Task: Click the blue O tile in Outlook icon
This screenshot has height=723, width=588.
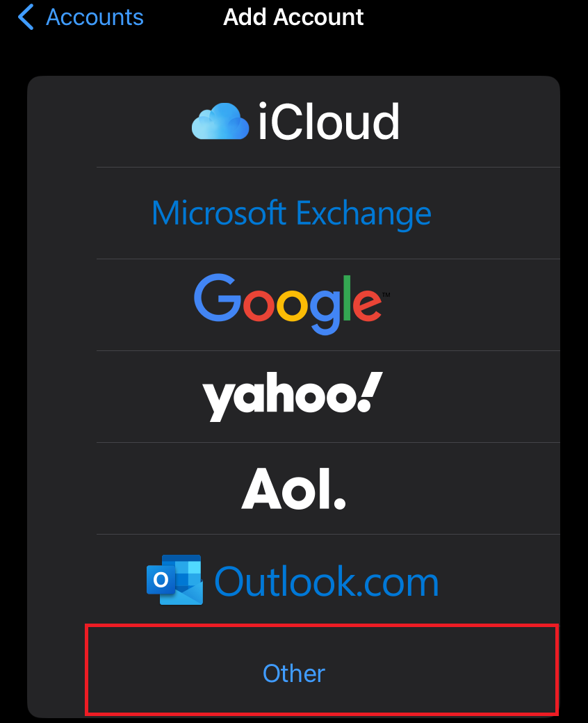Action: tap(161, 579)
